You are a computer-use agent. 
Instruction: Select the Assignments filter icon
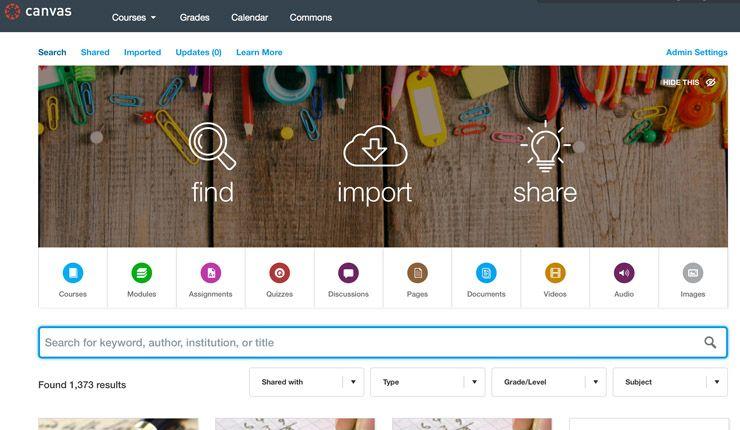pos(210,273)
